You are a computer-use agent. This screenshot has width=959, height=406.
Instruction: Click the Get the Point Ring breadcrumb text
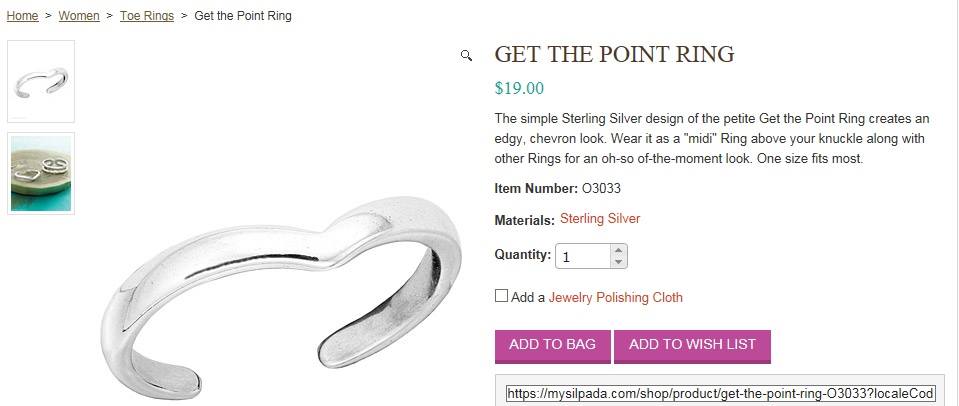point(243,16)
